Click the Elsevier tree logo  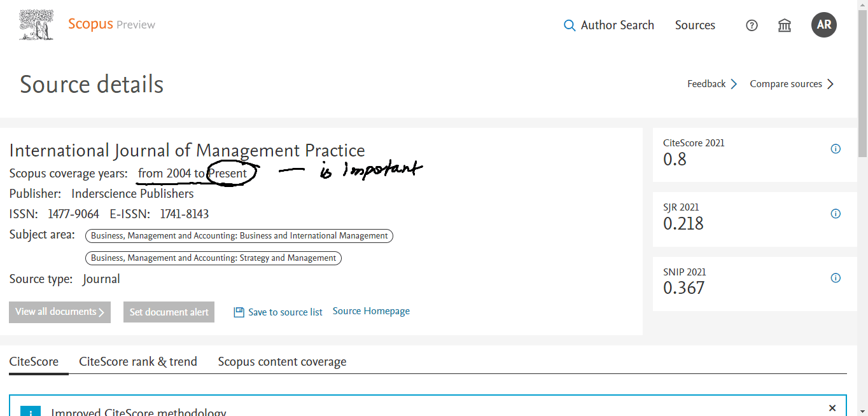36,25
